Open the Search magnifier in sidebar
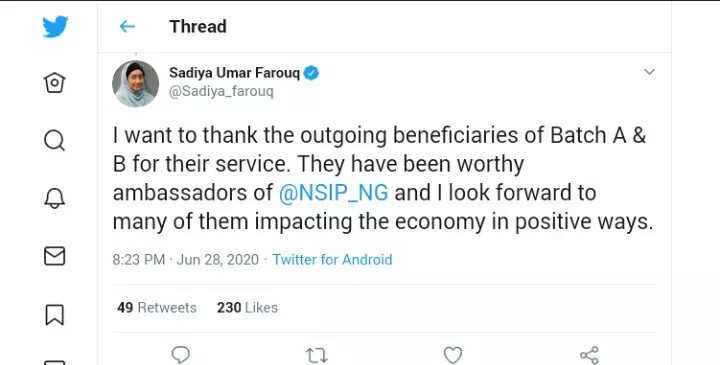This screenshot has width=720, height=365. pos(55,140)
